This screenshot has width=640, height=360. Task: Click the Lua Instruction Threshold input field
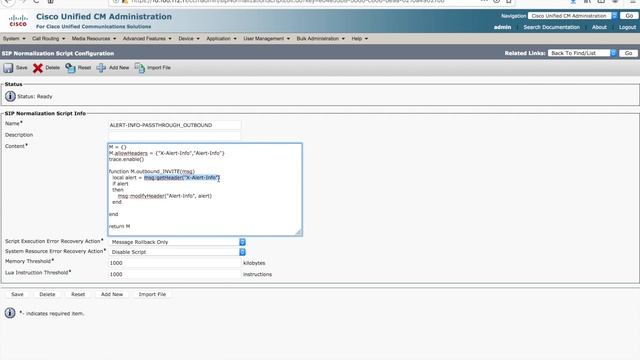click(x=174, y=274)
